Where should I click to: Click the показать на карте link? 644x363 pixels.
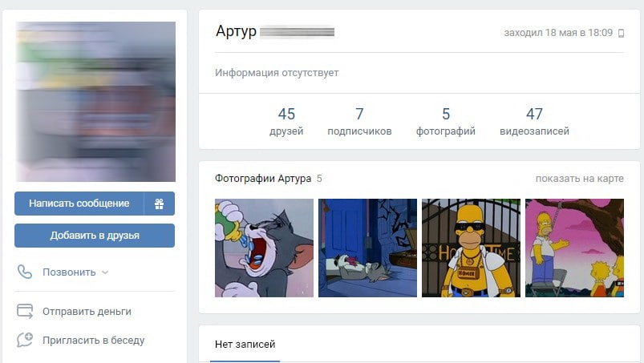tap(580, 179)
